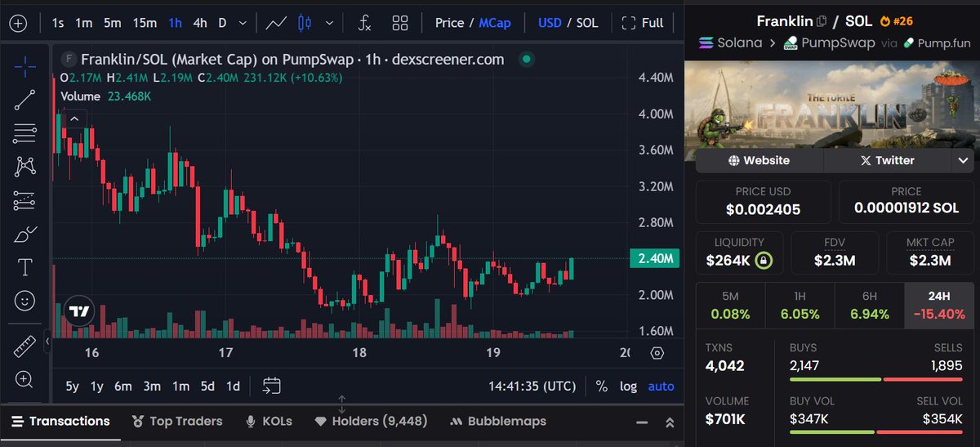The height and width of the screenshot is (447, 980).
Task: Click the liquidity lock icon
Action: (763, 261)
